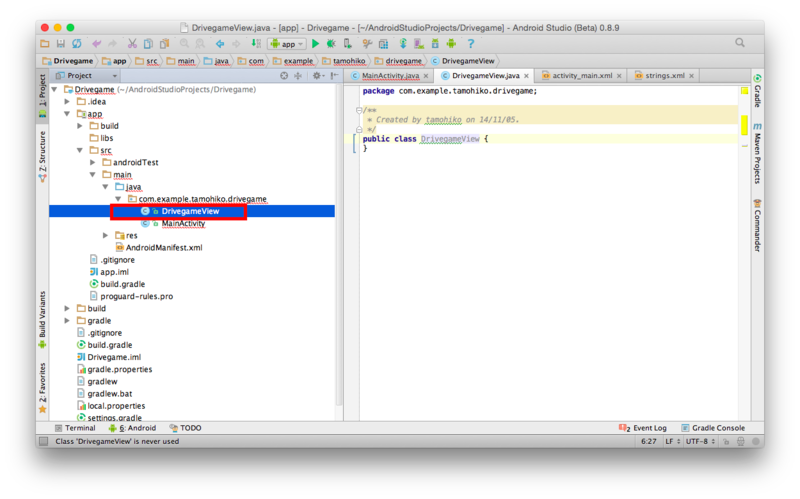Click the src breadcrumb in navigation bar
Screen dimensions: 800x499
click(147, 61)
